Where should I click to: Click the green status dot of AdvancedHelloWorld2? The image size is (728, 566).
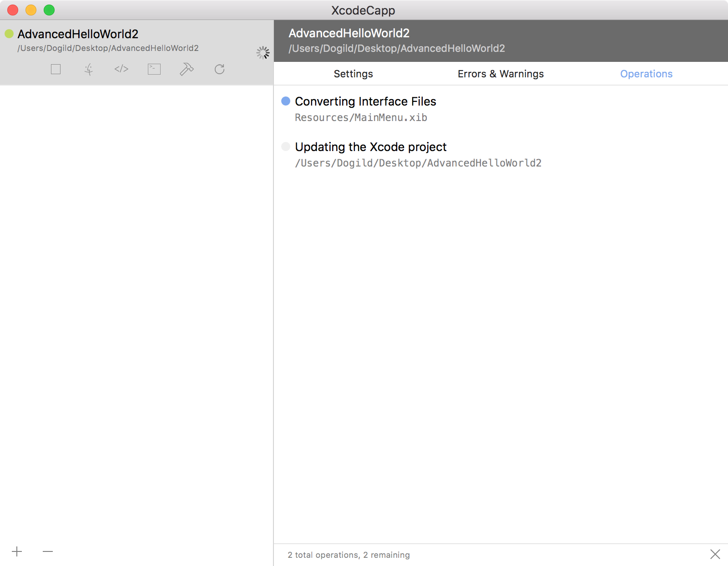tap(9, 34)
